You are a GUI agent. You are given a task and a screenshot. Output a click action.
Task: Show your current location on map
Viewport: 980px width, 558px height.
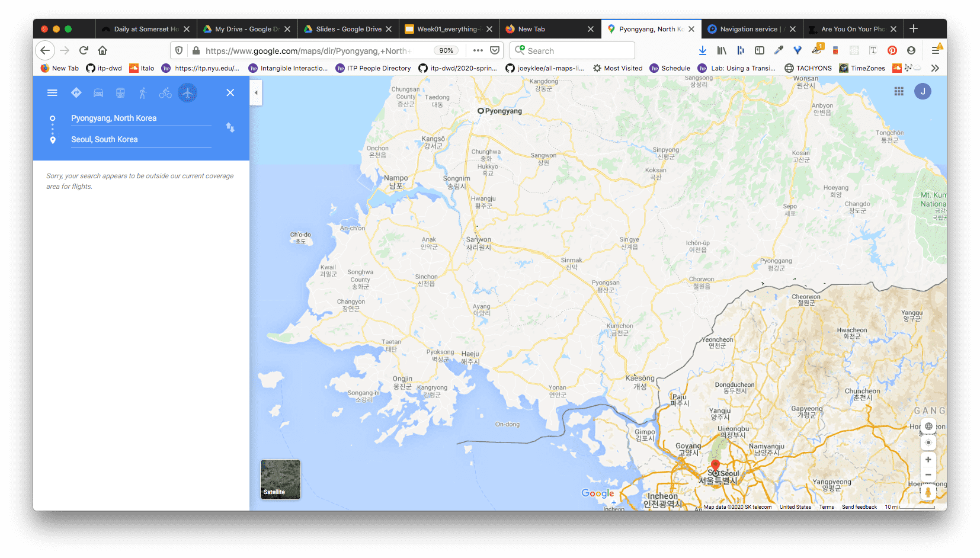click(x=928, y=442)
